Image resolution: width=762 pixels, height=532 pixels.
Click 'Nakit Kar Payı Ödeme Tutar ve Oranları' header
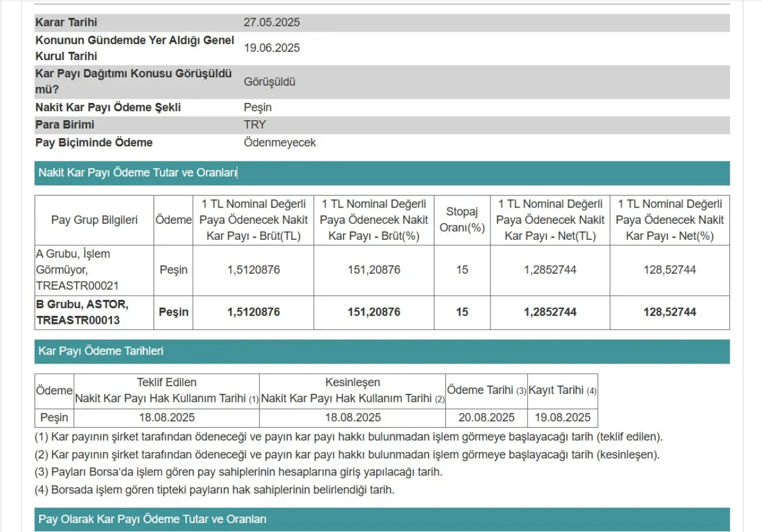point(138,173)
